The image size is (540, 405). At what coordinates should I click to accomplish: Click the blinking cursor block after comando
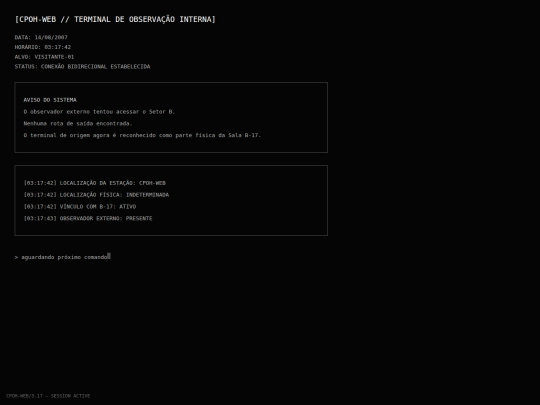109,256
